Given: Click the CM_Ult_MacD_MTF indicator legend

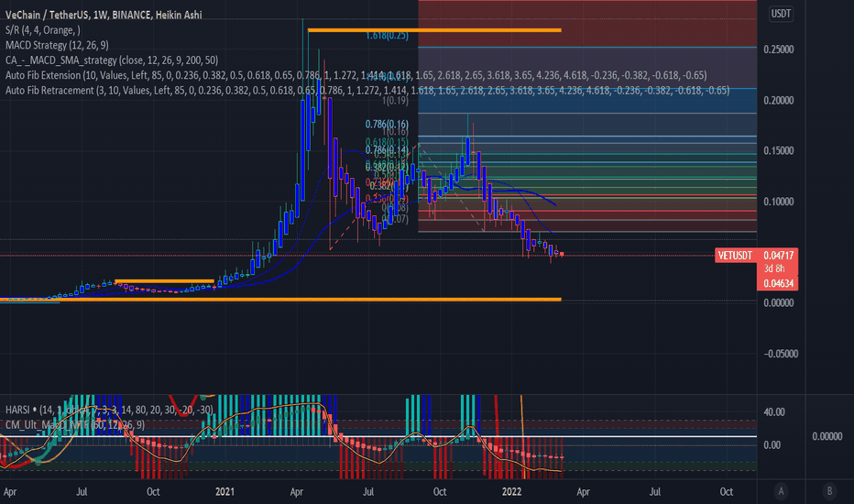Looking at the screenshot, I should tap(74, 424).
